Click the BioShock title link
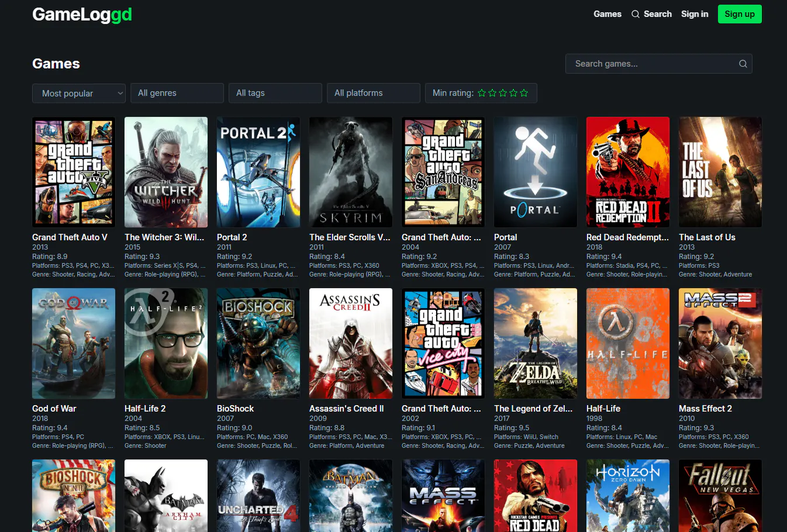The width and height of the screenshot is (787, 532). coord(235,409)
